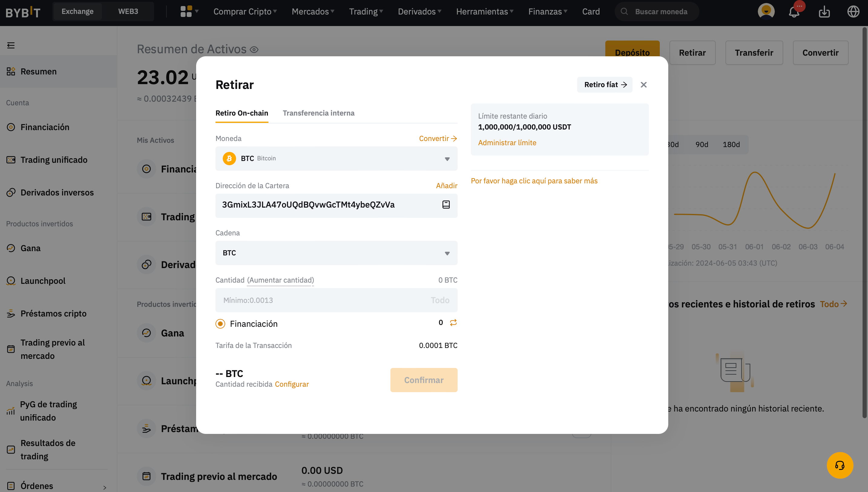Image resolution: width=868 pixels, height=492 pixels.
Task: Switch to Retiro On-chain tab
Action: pos(242,113)
